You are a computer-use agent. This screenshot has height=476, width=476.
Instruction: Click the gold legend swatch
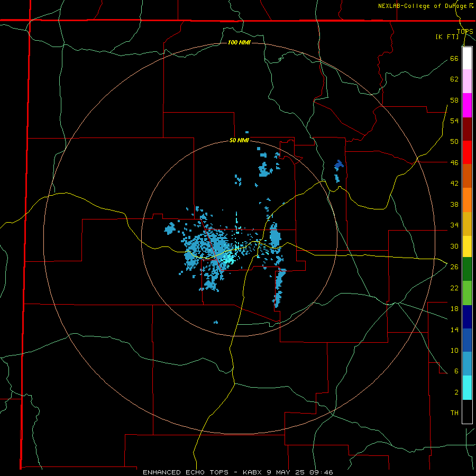click(x=467, y=224)
